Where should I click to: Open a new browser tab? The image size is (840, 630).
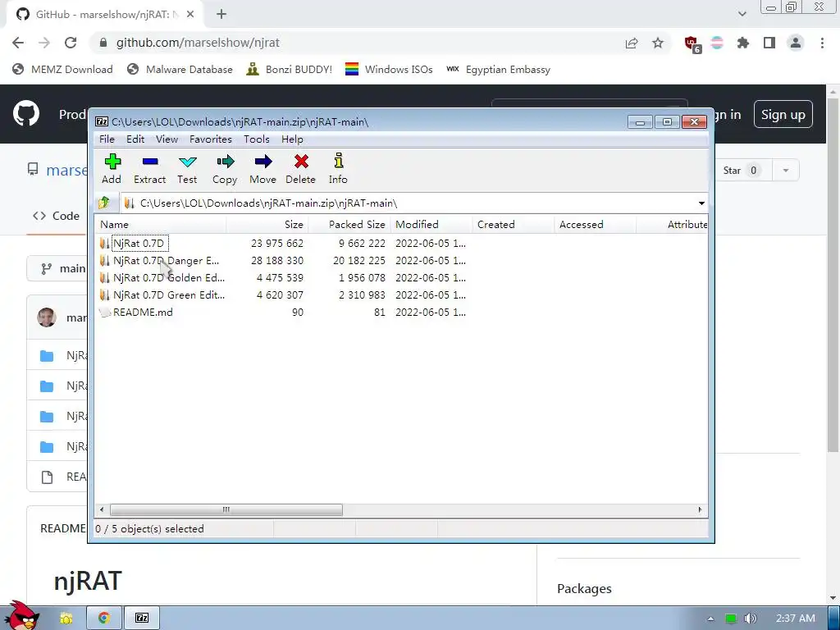221,15
